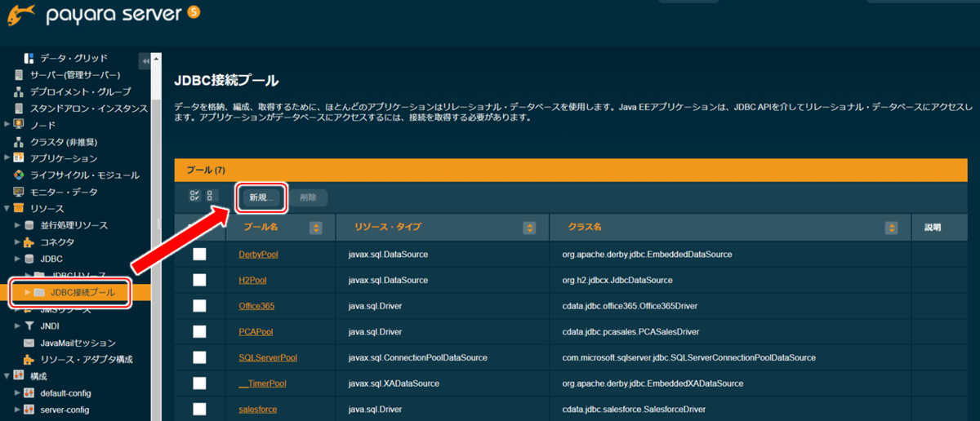This screenshot has height=421, width=980.
Task: Open the H2Pool link
Action: pos(252,280)
